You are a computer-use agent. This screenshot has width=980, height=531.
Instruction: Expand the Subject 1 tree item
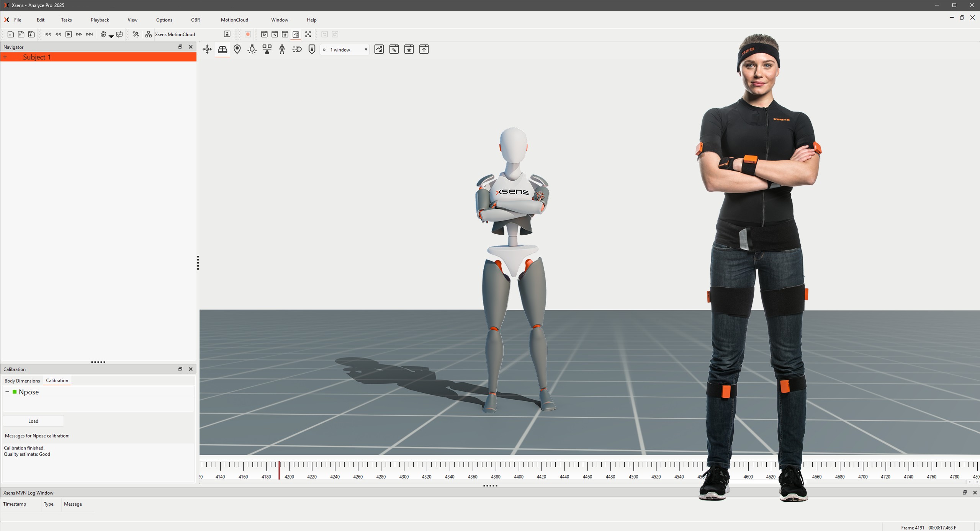click(x=5, y=57)
